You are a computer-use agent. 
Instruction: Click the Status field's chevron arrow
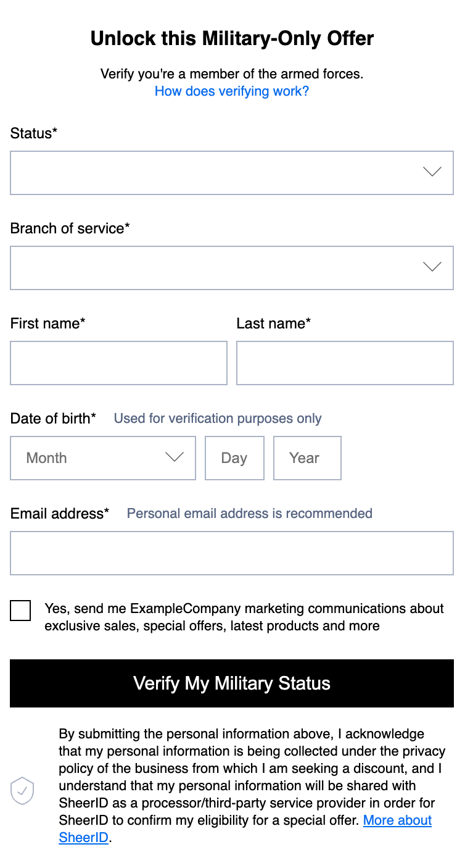432,172
